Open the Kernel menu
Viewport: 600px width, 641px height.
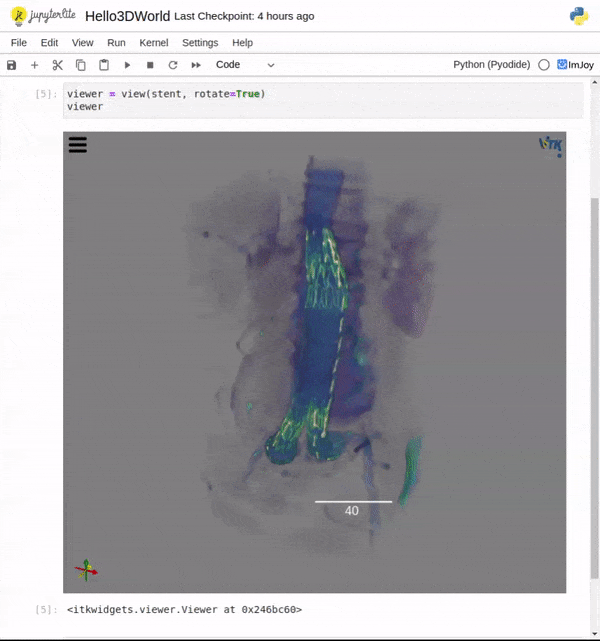[x=153, y=43]
